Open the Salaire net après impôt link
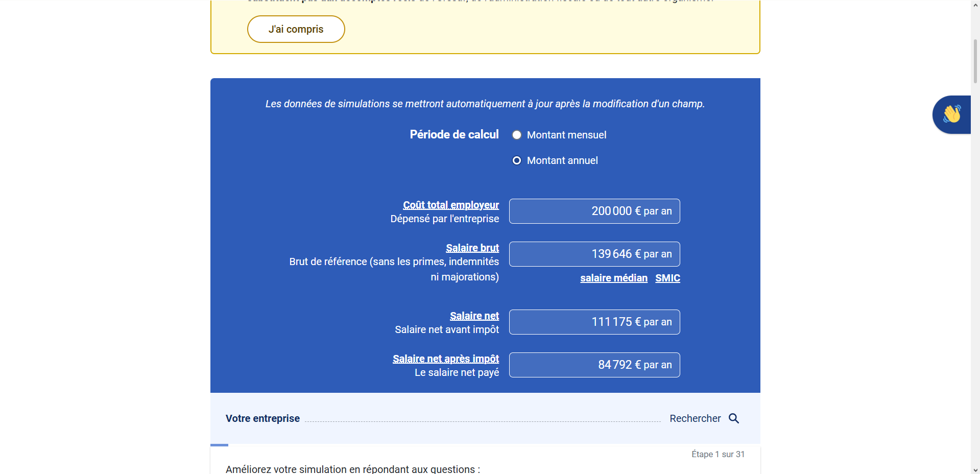Viewport: 980px width, 474px height. (x=446, y=359)
